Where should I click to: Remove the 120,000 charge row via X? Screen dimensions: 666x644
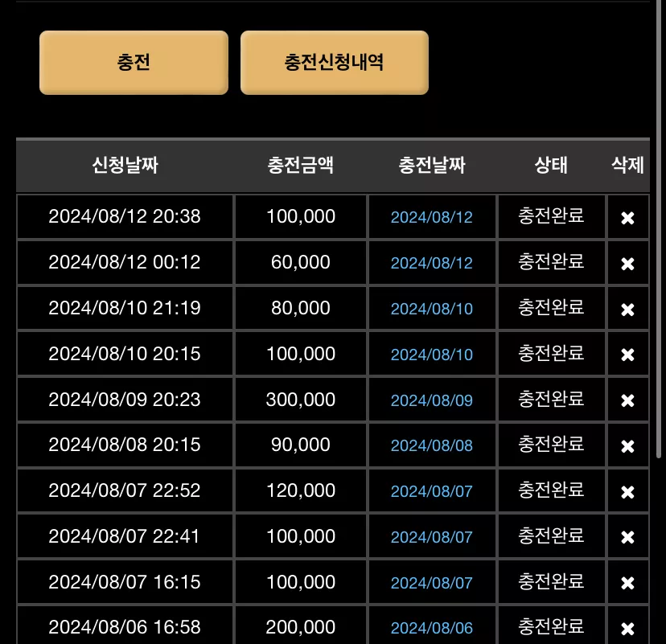pos(627,492)
